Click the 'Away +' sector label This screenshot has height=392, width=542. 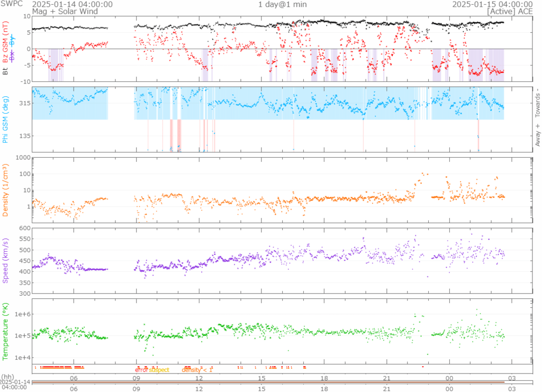(537, 135)
